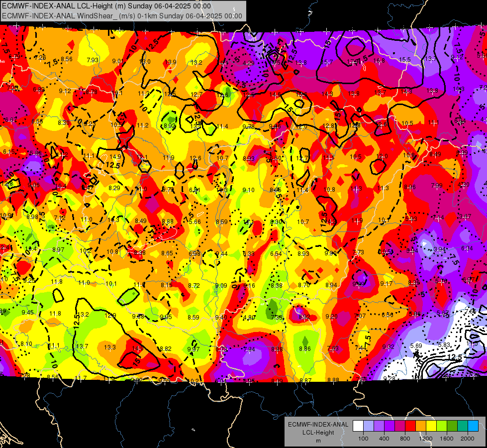The width and height of the screenshot is (487, 448).
Task: Click the WindShear 0-1km title line
Action: pyautogui.click(x=122, y=16)
